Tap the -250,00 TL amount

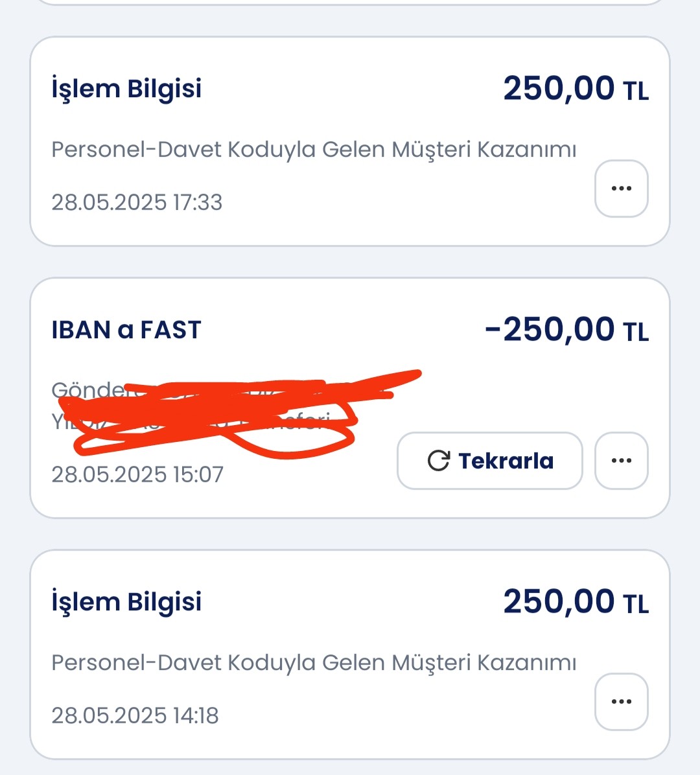click(566, 329)
